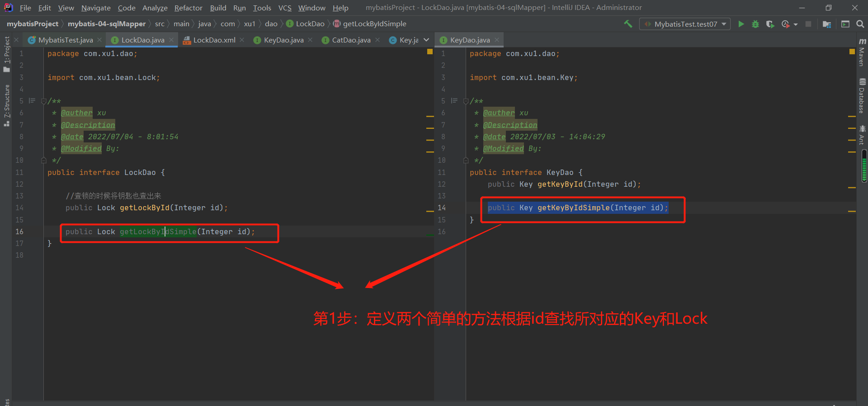
Task: Open the File menu
Action: coord(25,8)
